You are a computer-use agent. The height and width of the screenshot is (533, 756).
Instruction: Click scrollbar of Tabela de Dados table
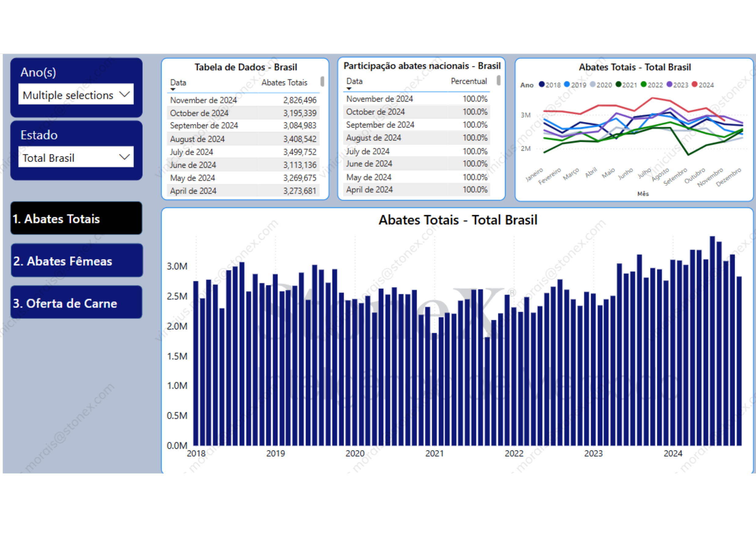[322, 81]
